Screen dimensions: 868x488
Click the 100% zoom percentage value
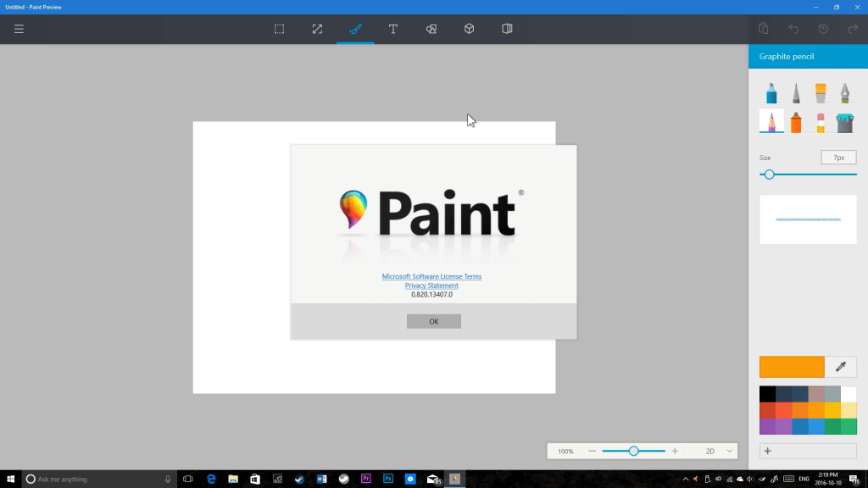(x=565, y=452)
